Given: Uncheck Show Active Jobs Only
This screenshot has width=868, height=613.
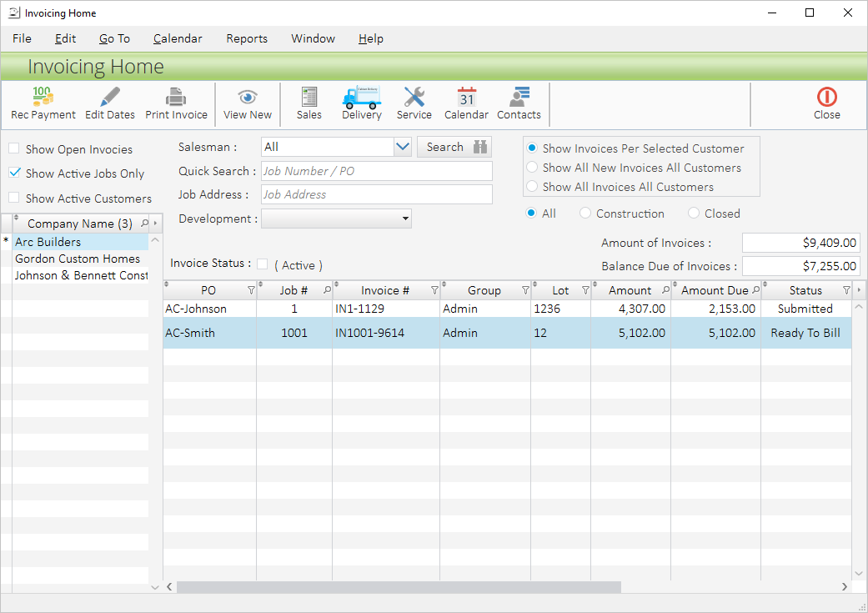Looking at the screenshot, I should click(x=14, y=173).
